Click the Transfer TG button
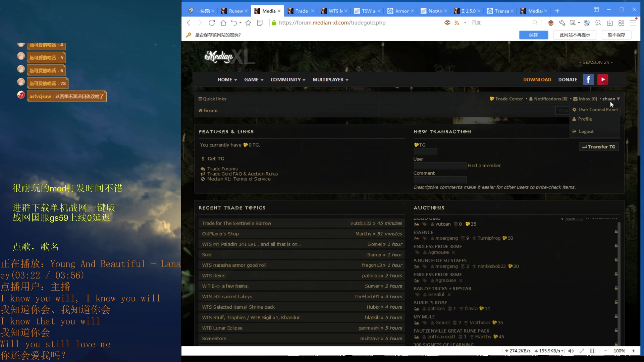This screenshot has height=362, width=644. point(598,147)
